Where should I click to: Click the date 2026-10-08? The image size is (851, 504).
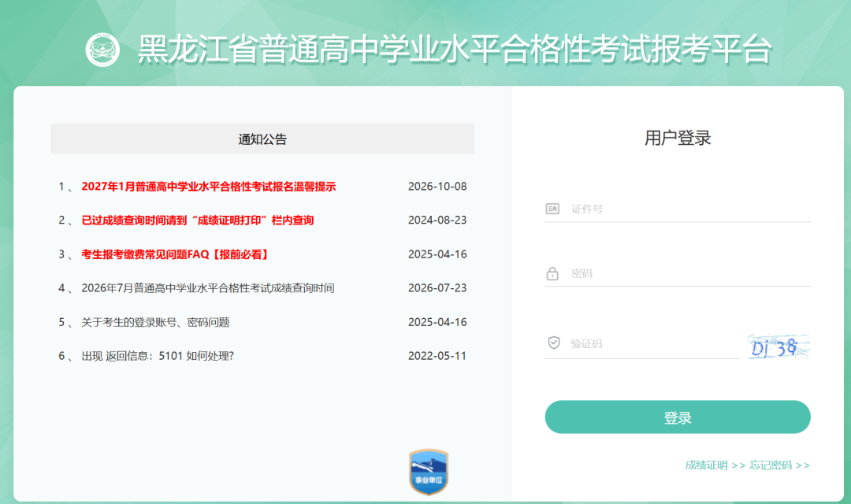(x=437, y=187)
